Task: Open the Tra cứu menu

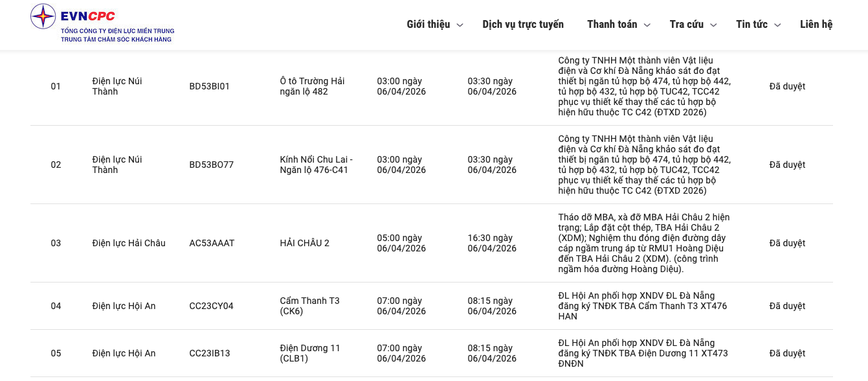Action: 686,25
